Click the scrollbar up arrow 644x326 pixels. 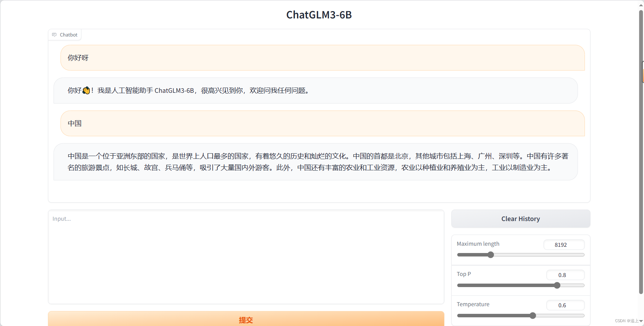pos(641,5)
